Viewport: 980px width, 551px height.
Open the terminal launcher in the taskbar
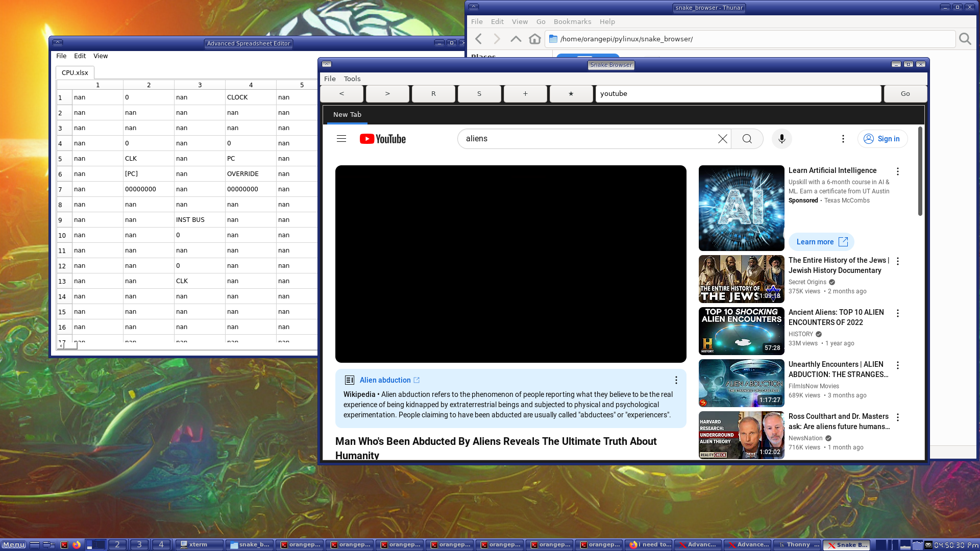64,545
